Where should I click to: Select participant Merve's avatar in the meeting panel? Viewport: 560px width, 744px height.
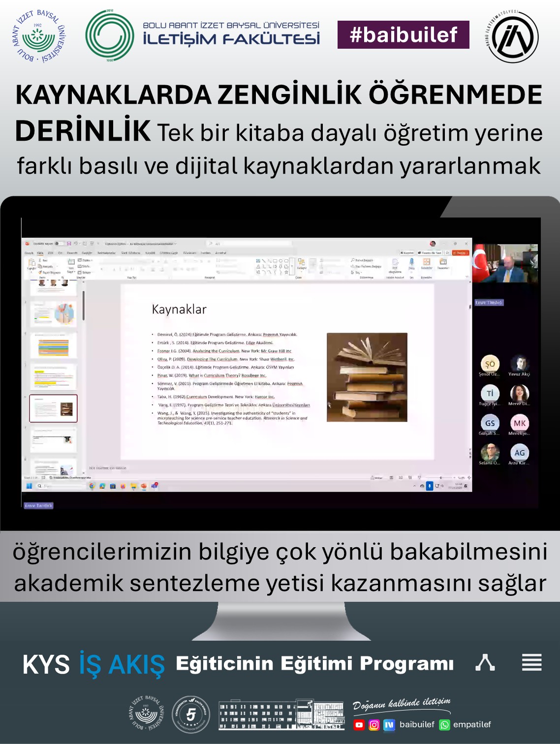click(x=519, y=393)
